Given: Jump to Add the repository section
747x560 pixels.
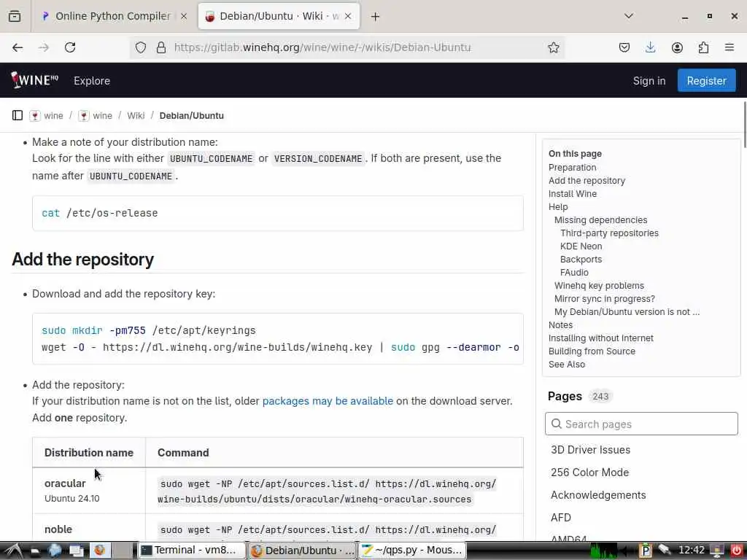Looking at the screenshot, I should [x=587, y=181].
